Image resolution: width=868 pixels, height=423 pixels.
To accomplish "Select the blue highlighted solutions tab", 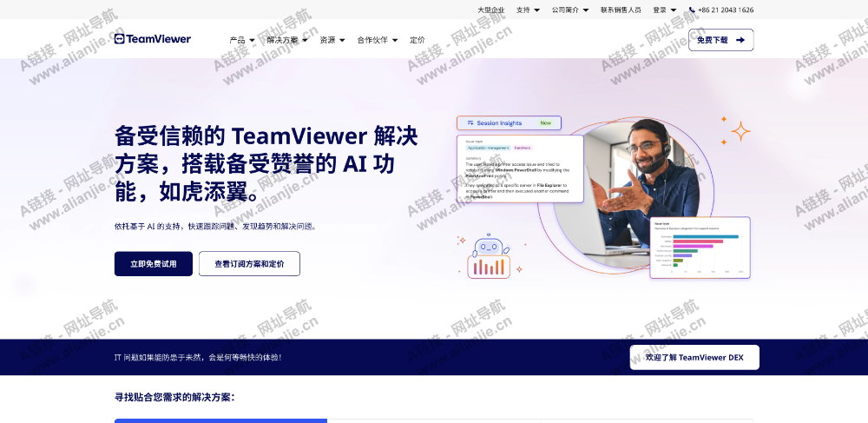I will pos(220,420).
